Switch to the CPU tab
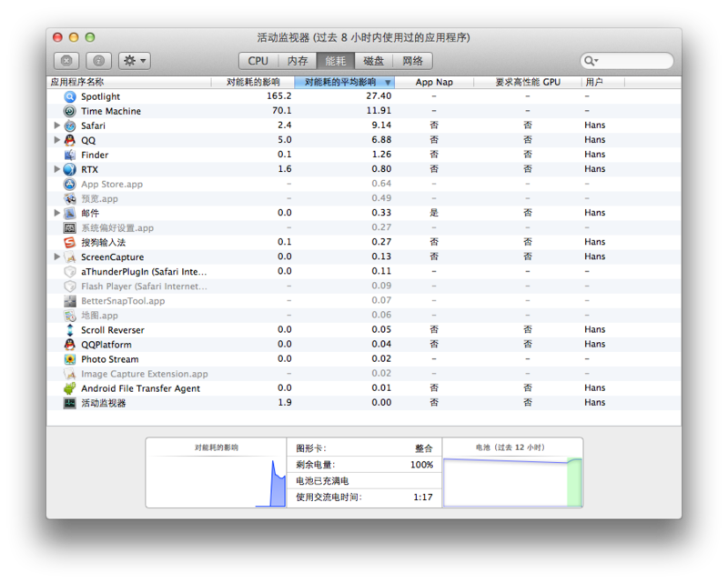Image resolution: width=728 pixels, height=583 pixels. (258, 61)
